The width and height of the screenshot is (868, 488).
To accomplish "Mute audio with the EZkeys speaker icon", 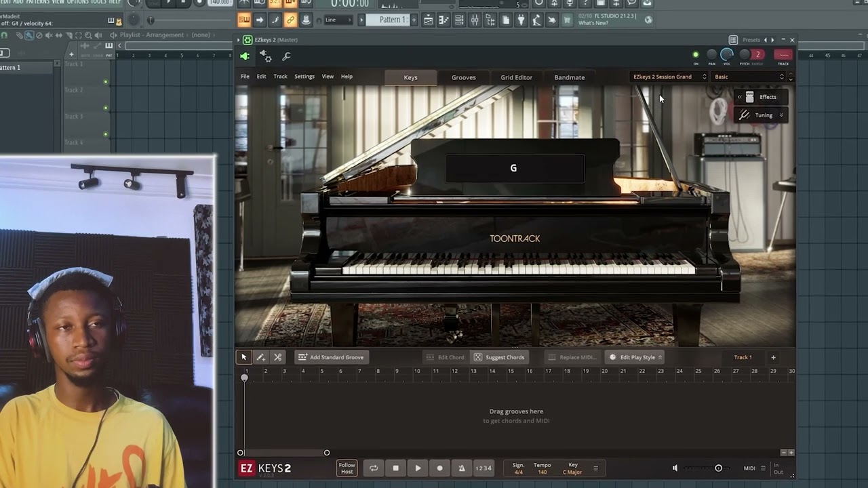I will pyautogui.click(x=675, y=468).
